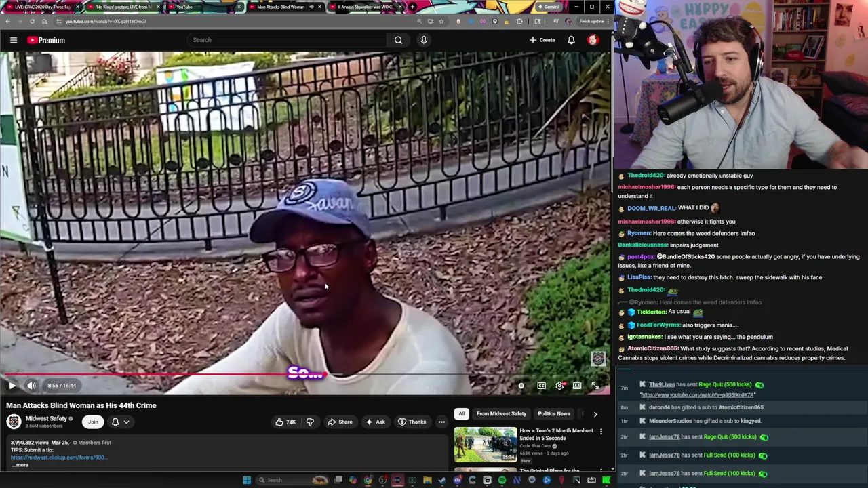Screen dimensions: 868x488
Task: Open Task View in the taskbar
Action: (338, 480)
